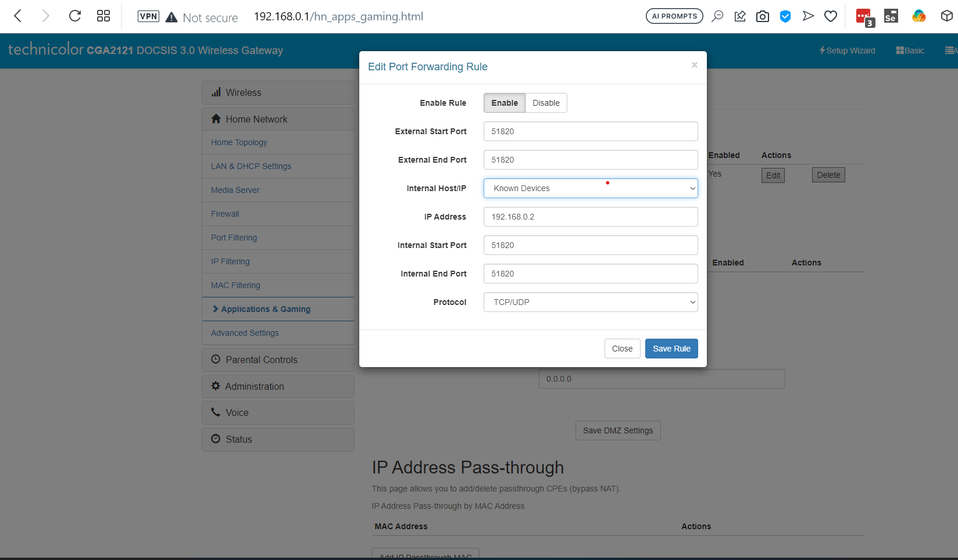This screenshot has width=958, height=560.
Task: Open Parental Controls settings
Action: pos(262,360)
